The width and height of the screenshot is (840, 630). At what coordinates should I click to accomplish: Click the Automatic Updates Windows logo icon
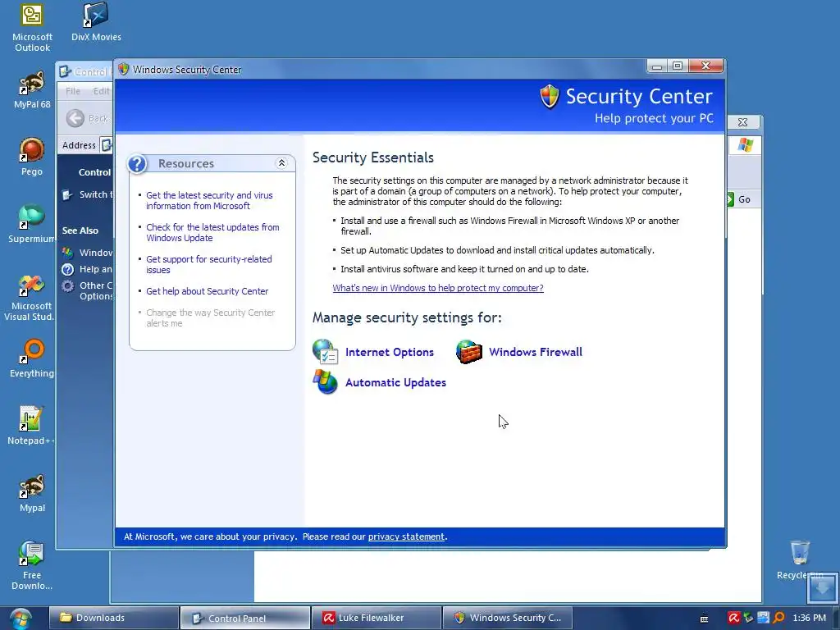325,382
